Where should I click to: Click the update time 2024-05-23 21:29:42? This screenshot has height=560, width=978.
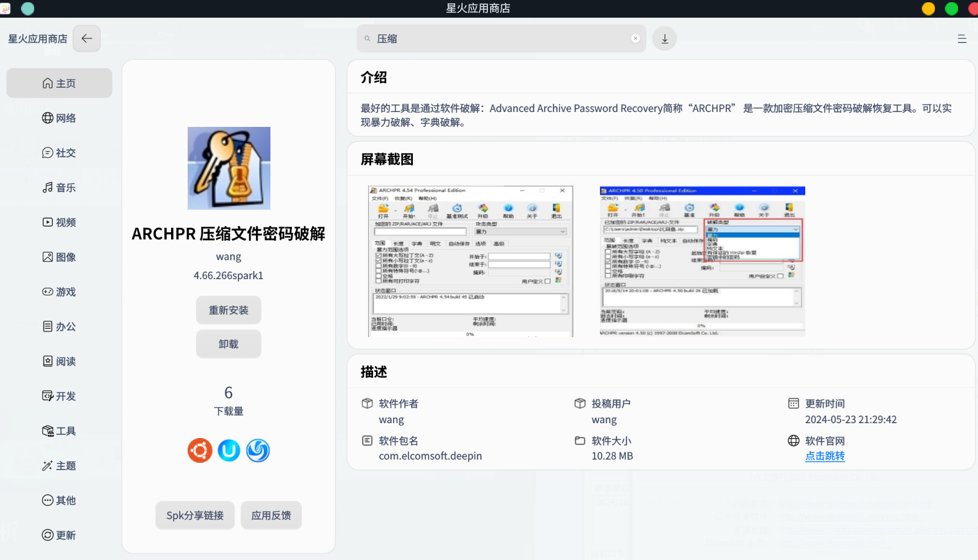click(851, 419)
